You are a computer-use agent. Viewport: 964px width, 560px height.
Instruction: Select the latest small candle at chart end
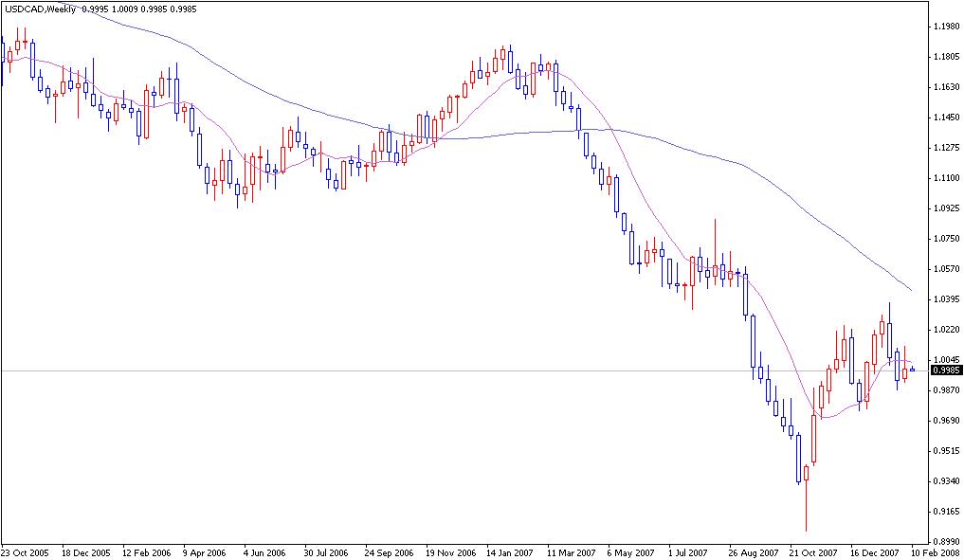[x=913, y=370]
